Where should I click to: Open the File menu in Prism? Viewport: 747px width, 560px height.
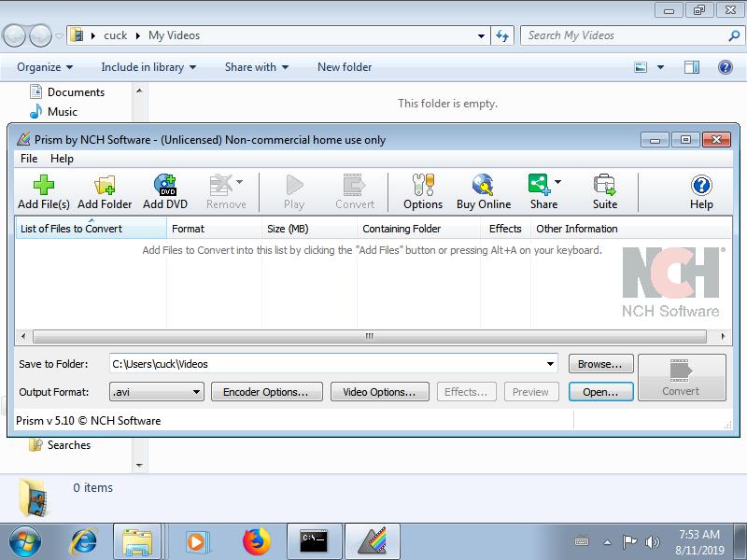[x=29, y=159]
